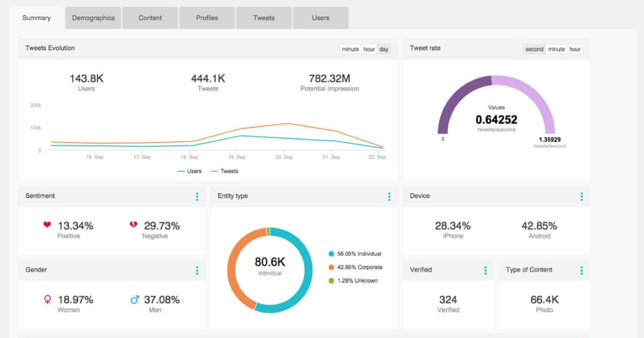Switch Tweets Evolution to minute view
Screen dimensions: 644x338
[x=350, y=49]
